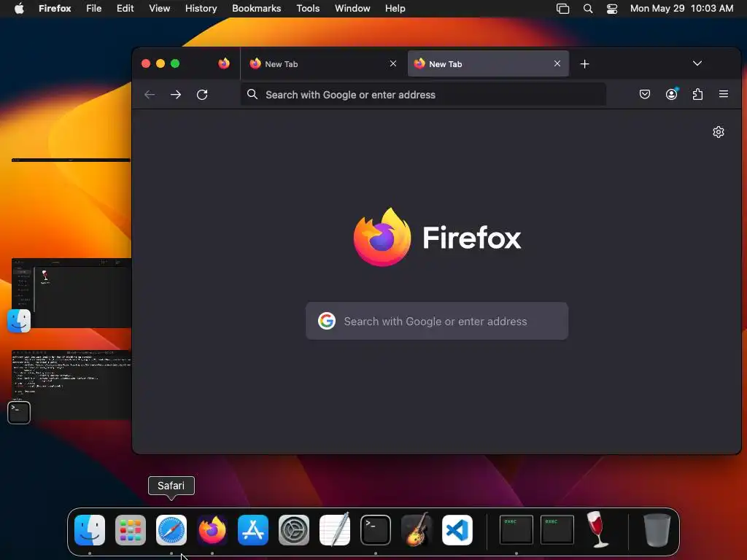Click the second exec file in the Dock

coord(557,529)
